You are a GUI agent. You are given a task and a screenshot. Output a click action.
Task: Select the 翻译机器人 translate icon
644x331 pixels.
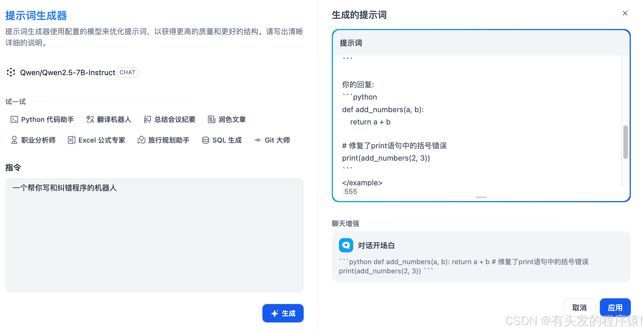[x=90, y=119]
